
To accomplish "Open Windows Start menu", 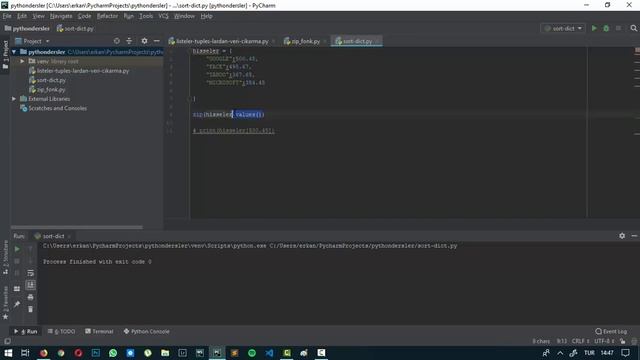I will pos(8,353).
